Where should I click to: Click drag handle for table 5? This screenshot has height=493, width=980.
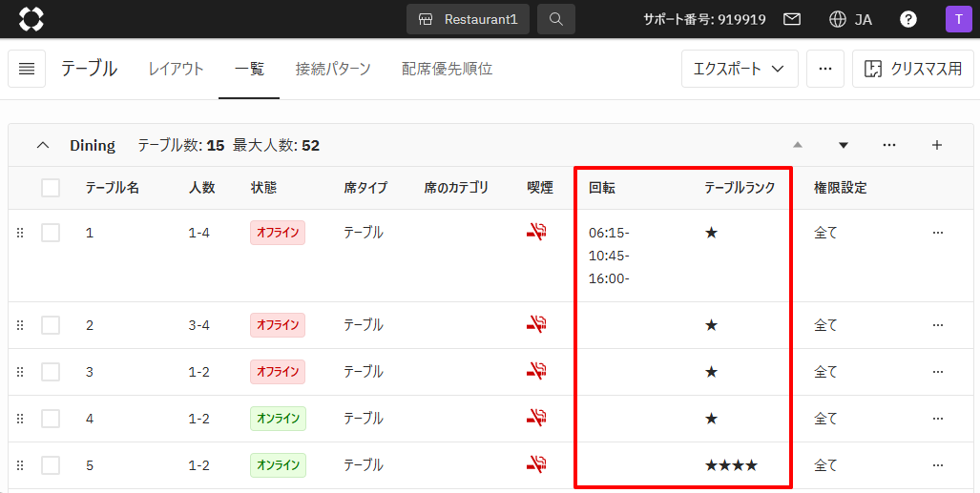20,465
